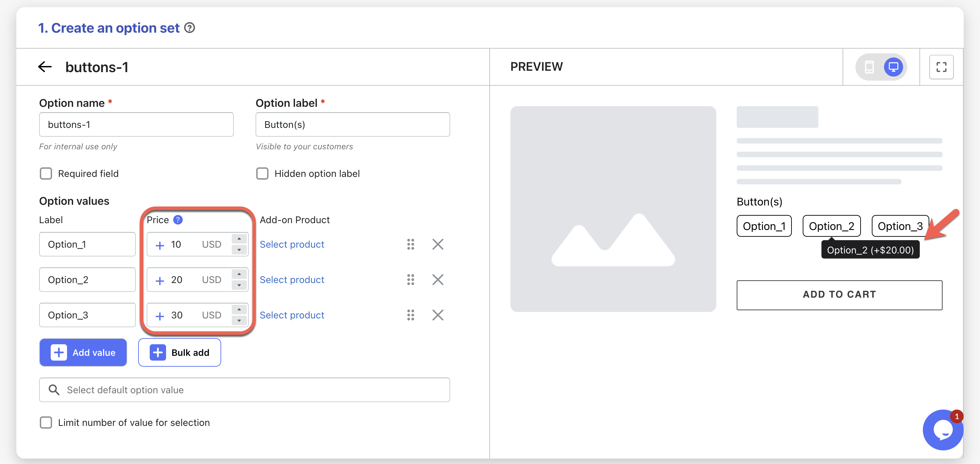This screenshot has height=464, width=980.
Task: Click the Add value button
Action: point(83,352)
